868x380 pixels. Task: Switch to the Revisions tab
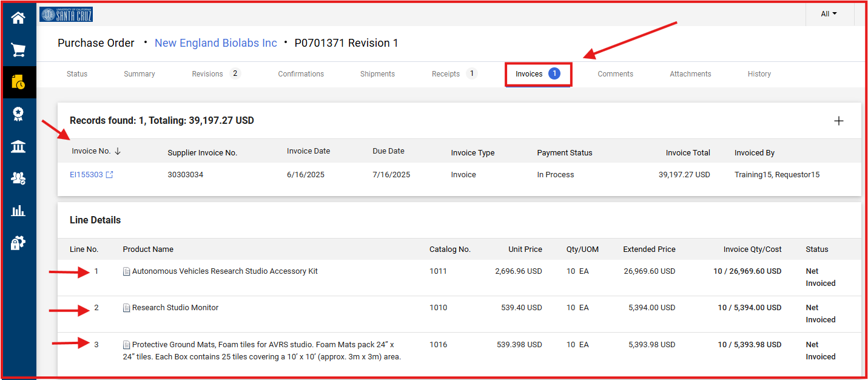tap(207, 74)
